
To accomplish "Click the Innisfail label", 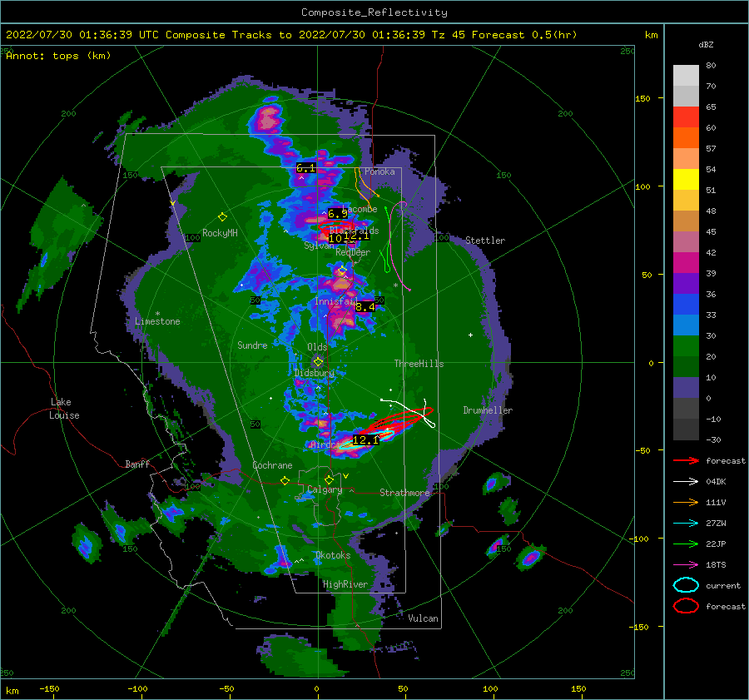I will pos(335,301).
